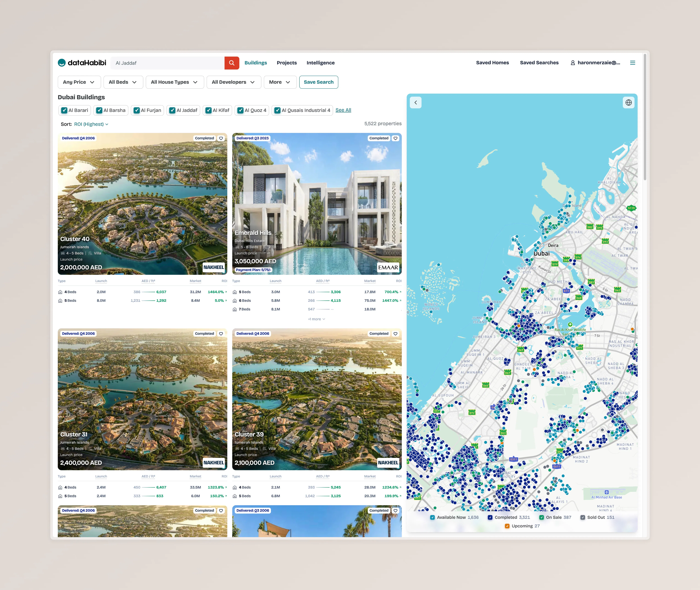700x590 pixels.
Task: Click Emerald Hills 5 Beds price trend line
Action: click(x=323, y=292)
